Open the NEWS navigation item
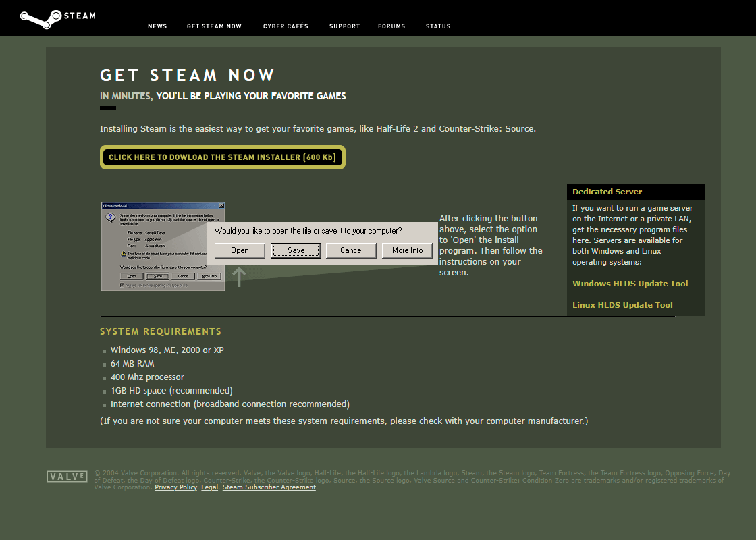 click(157, 26)
